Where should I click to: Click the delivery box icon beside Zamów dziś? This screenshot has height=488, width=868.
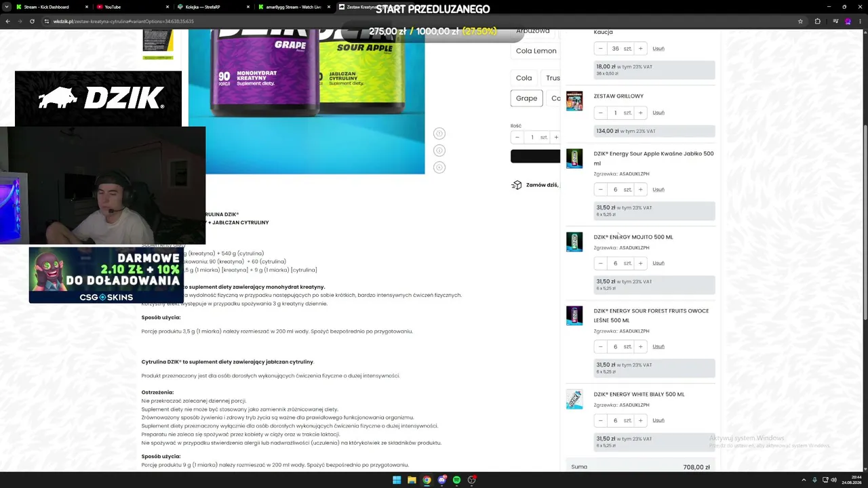point(517,185)
